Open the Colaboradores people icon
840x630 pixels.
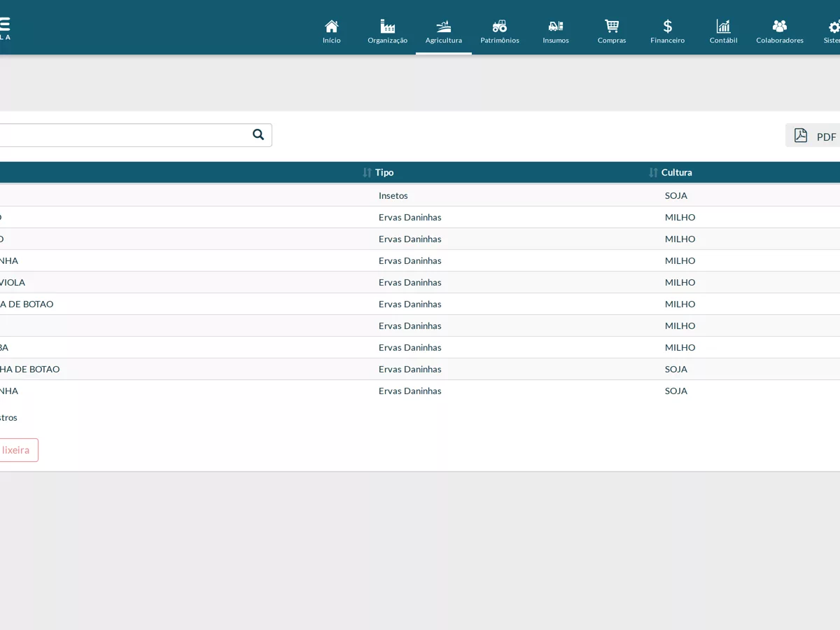click(780, 27)
